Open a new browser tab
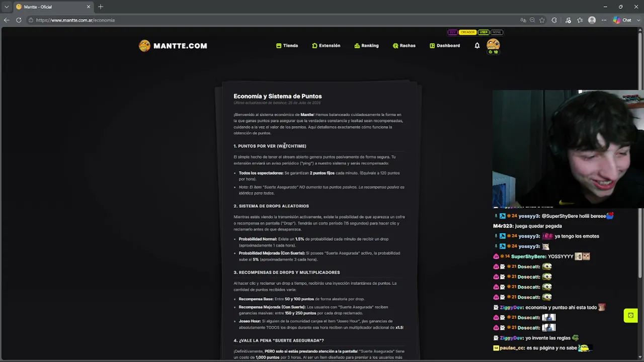 pos(101,7)
